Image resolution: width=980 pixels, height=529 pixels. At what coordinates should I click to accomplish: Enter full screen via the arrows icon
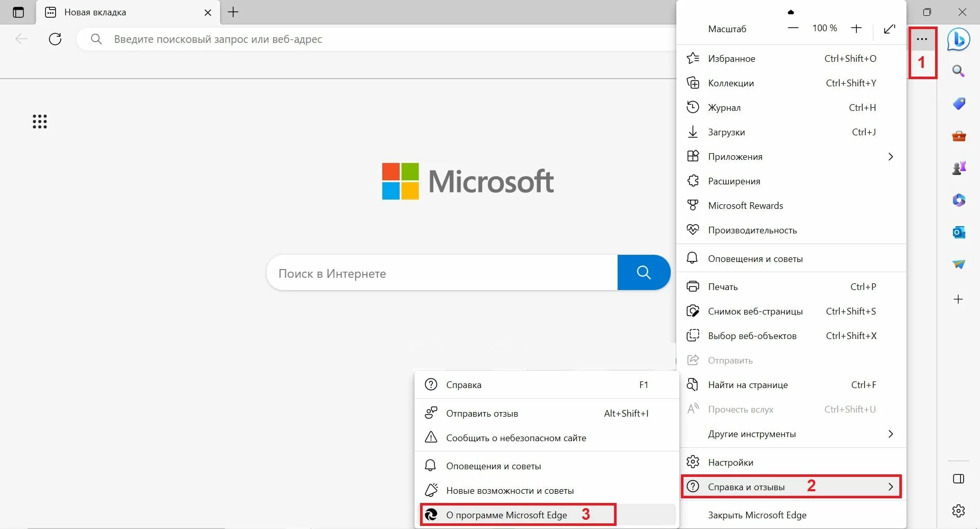(x=890, y=29)
